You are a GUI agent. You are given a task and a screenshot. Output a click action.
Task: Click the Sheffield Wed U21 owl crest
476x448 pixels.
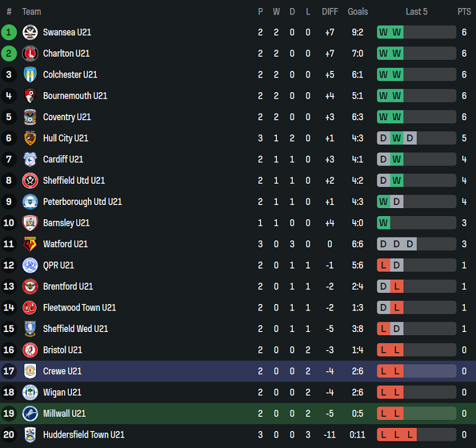pos(30,329)
